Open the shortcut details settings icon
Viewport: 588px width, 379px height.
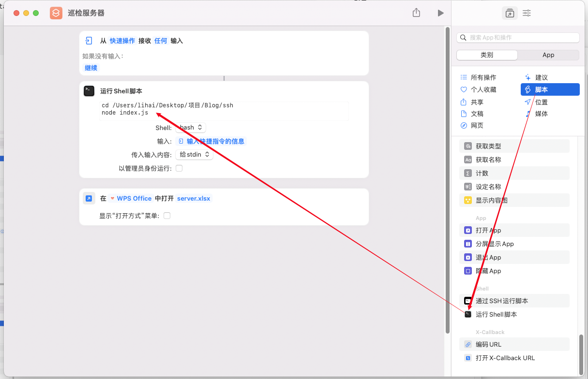point(527,13)
